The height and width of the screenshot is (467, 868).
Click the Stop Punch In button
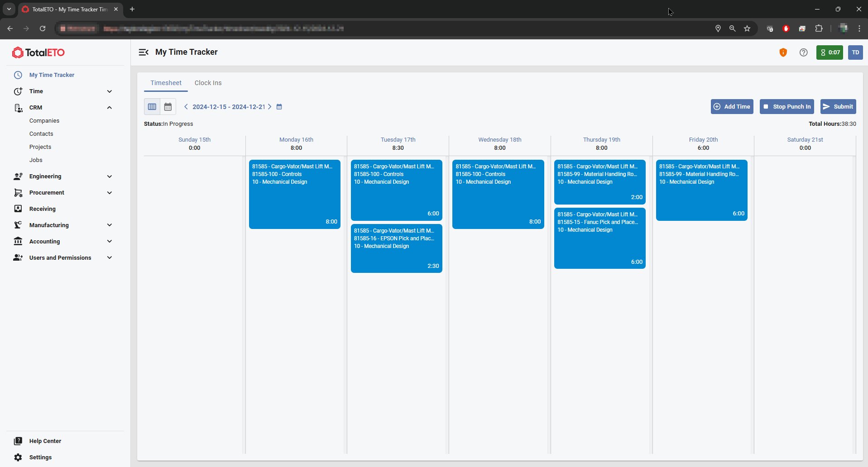786,107
